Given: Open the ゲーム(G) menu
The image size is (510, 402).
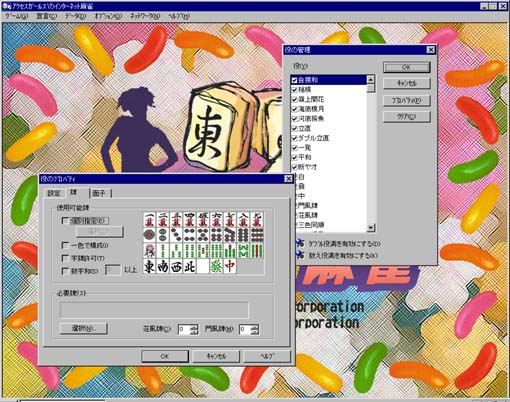Looking at the screenshot, I should [17, 16].
